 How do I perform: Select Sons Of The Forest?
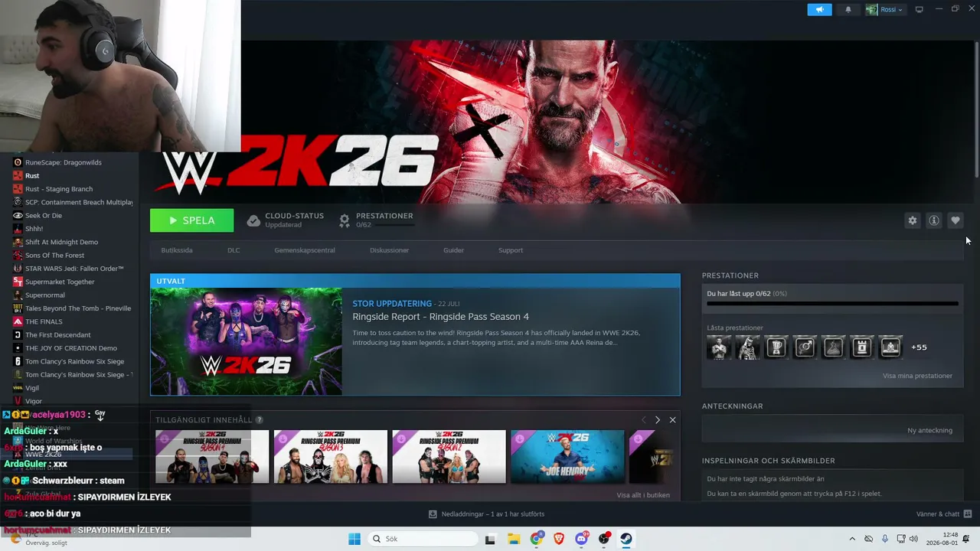tap(54, 256)
